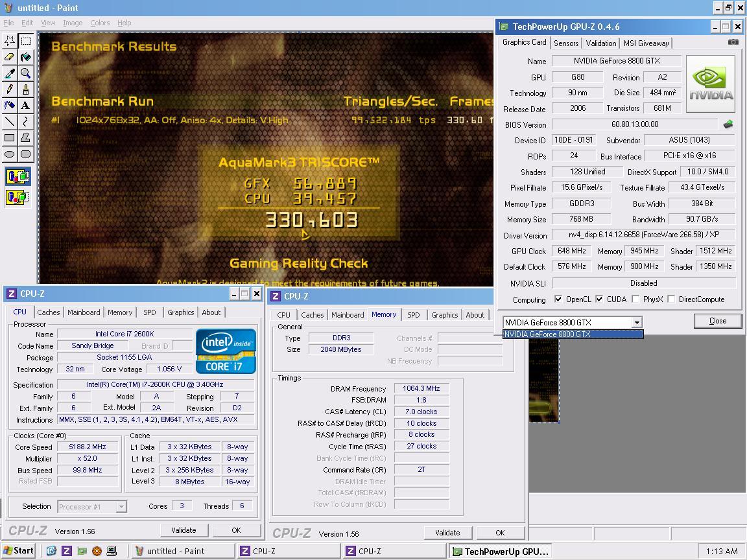Click the taskbar clock showing 1:13 AM

coord(722,551)
